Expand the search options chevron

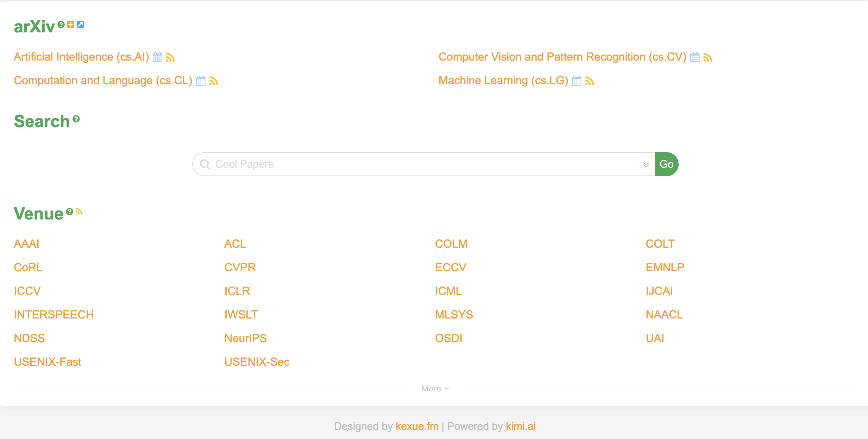pyautogui.click(x=646, y=165)
